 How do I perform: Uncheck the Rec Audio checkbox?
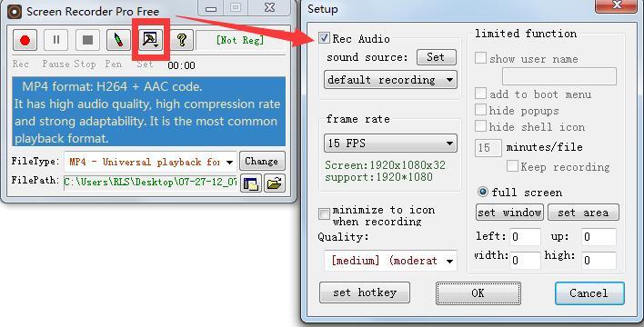point(324,38)
